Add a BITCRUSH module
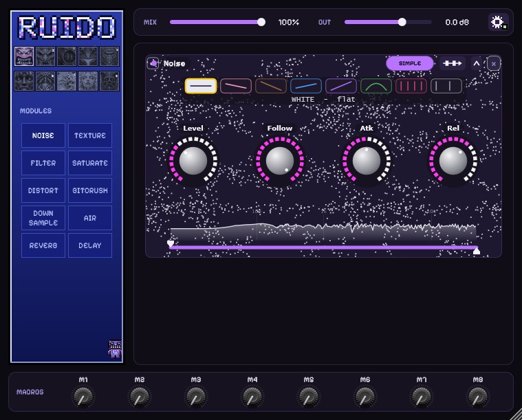Image resolution: width=522 pixels, height=420 pixels. click(90, 190)
